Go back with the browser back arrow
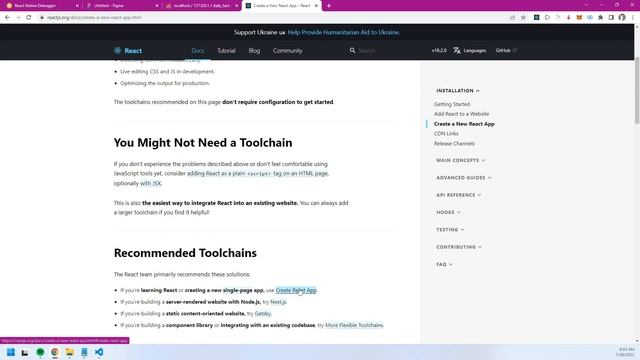 click(x=7, y=18)
